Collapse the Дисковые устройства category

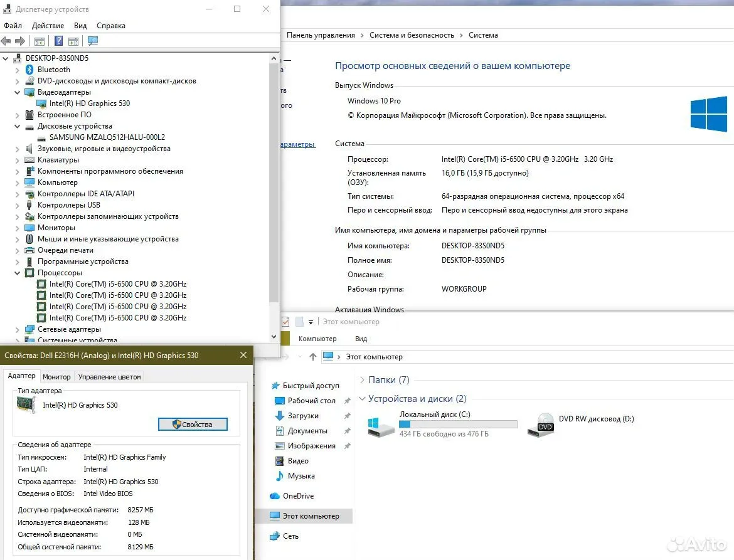pyautogui.click(x=18, y=126)
